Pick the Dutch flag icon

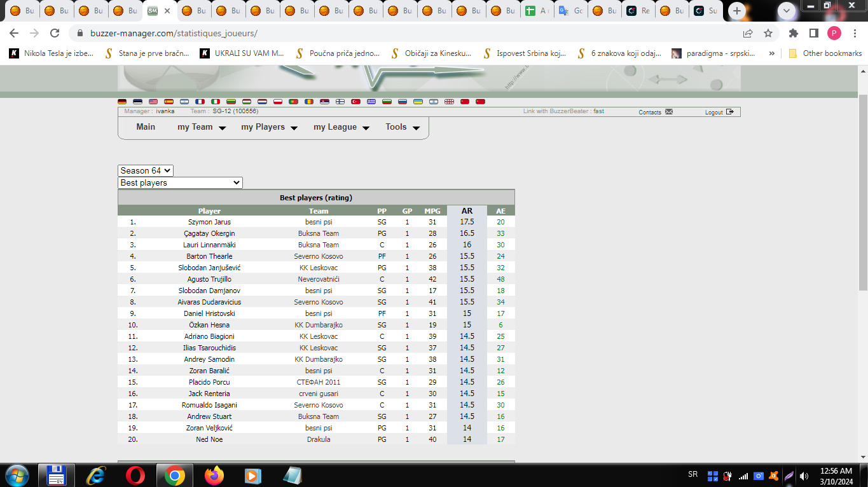pos(262,102)
